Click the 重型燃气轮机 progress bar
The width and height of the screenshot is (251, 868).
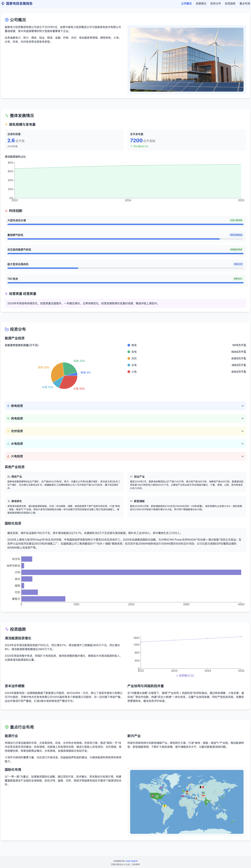point(125,239)
